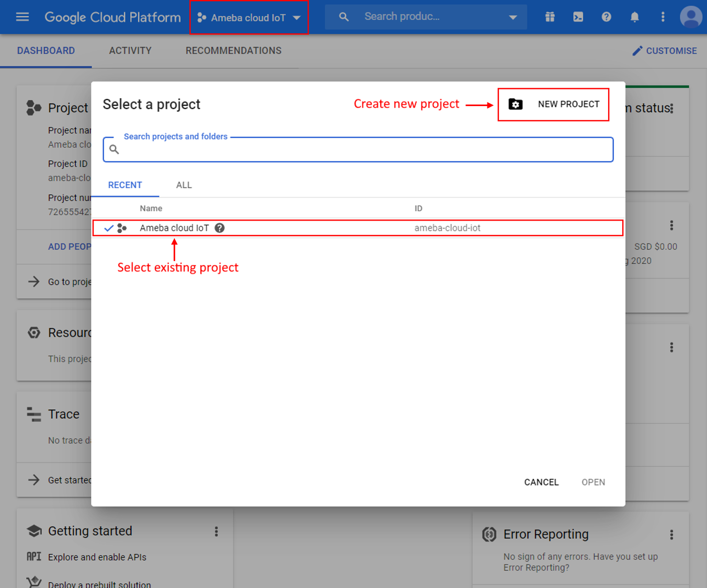707x588 pixels.
Task: Open the hamburger navigation menu
Action: pyautogui.click(x=22, y=17)
